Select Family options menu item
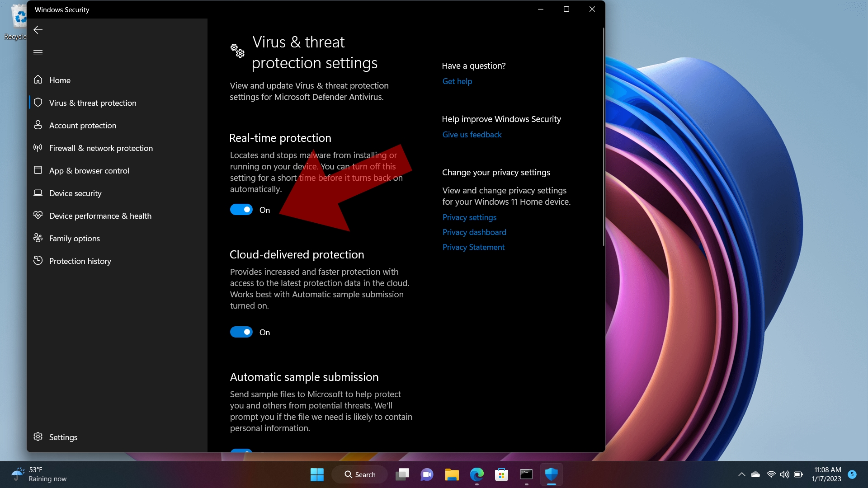868x488 pixels. tap(74, 238)
